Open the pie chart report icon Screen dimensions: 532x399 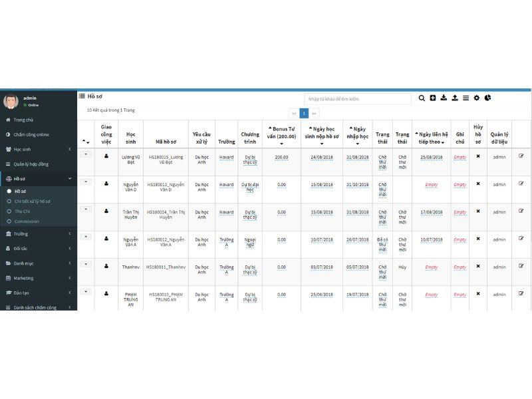click(x=487, y=98)
